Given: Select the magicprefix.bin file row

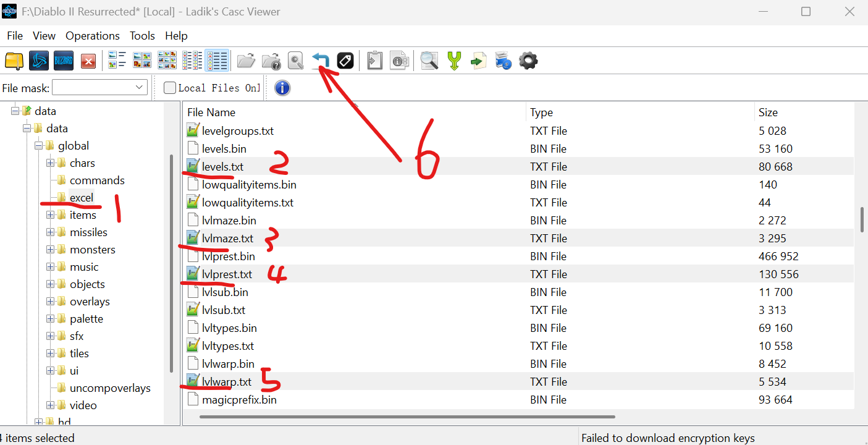Looking at the screenshot, I should [519, 400].
